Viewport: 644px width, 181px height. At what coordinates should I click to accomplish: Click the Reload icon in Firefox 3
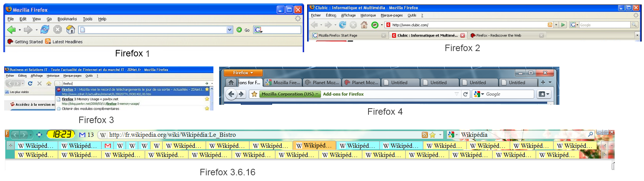click(30, 83)
